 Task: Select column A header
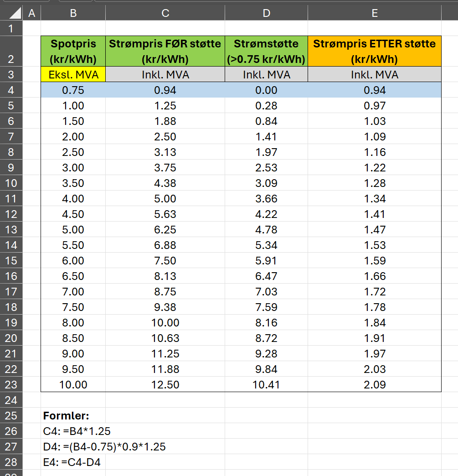pos(31,13)
